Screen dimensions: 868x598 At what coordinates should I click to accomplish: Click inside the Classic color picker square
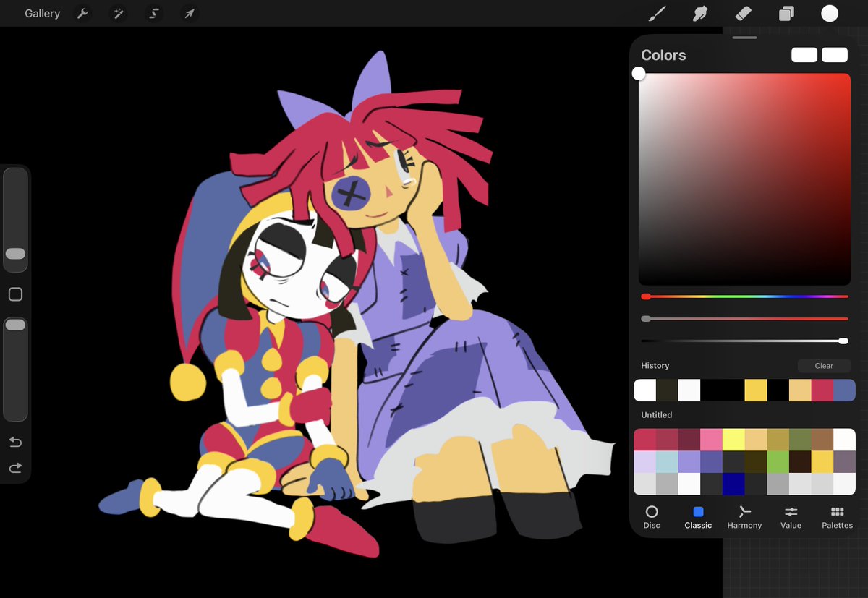pos(744,179)
